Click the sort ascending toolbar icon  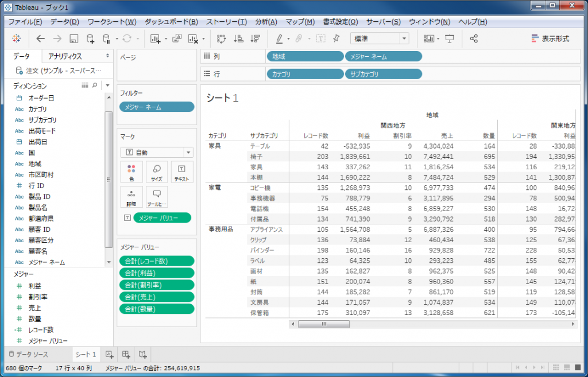click(x=239, y=38)
